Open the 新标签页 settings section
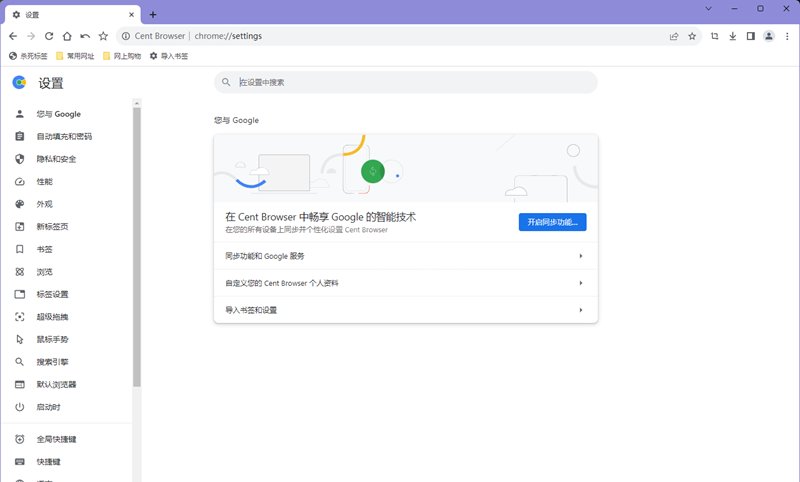 click(66, 227)
